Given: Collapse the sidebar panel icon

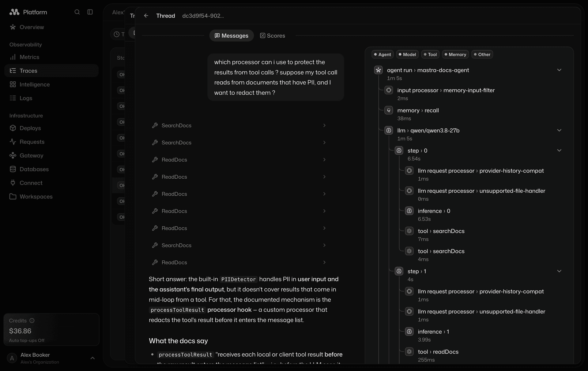Looking at the screenshot, I should pos(90,12).
